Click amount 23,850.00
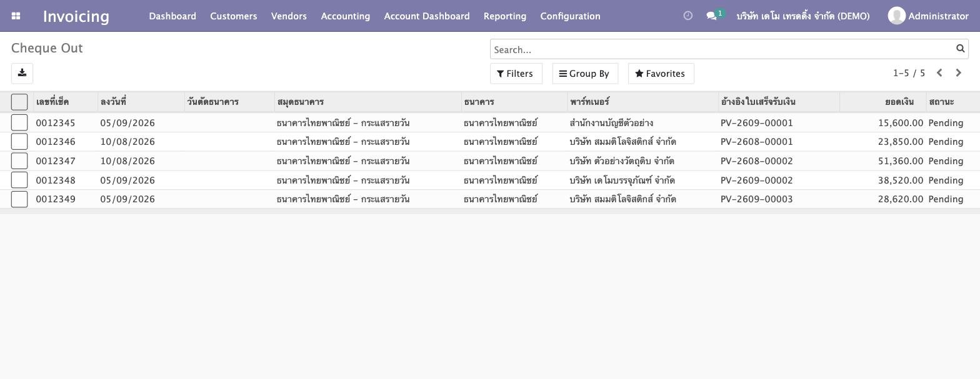This screenshot has width=980, height=379. point(901,142)
